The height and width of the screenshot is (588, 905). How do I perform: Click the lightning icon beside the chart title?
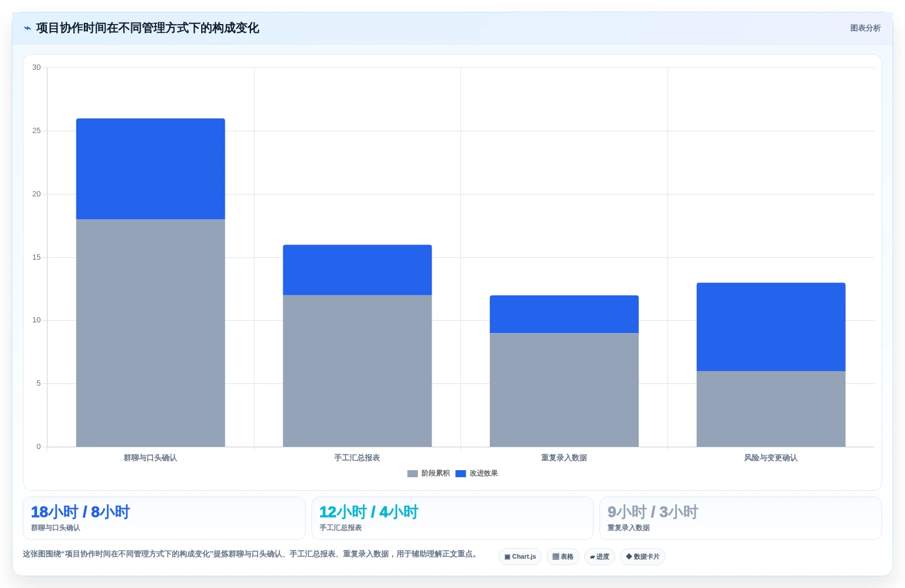(x=27, y=28)
